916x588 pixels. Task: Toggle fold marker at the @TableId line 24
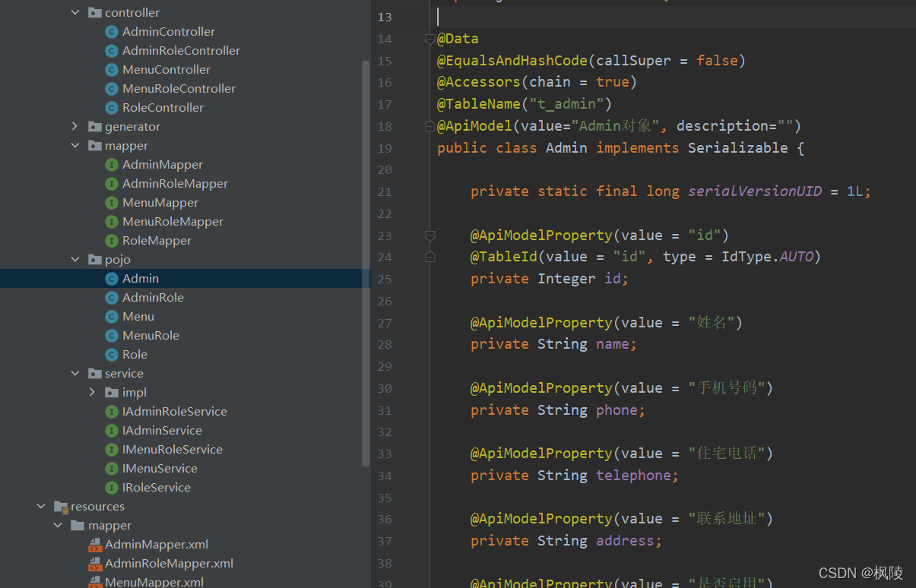pos(429,257)
